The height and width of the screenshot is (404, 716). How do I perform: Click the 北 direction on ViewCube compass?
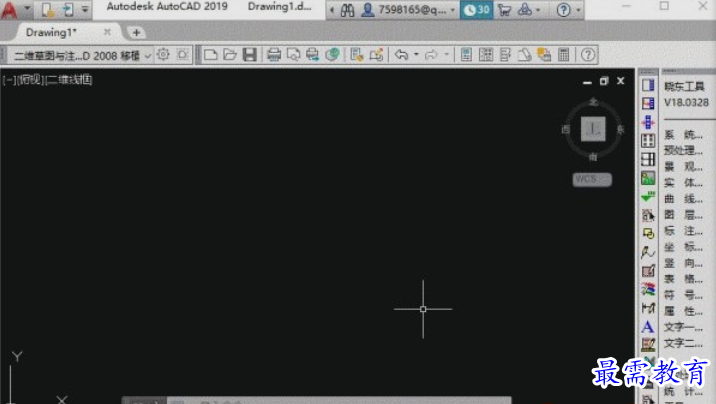[x=593, y=102]
